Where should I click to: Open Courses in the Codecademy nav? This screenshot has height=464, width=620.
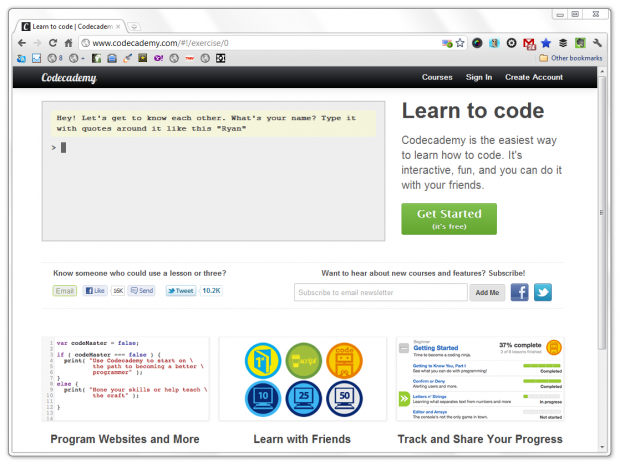437,77
